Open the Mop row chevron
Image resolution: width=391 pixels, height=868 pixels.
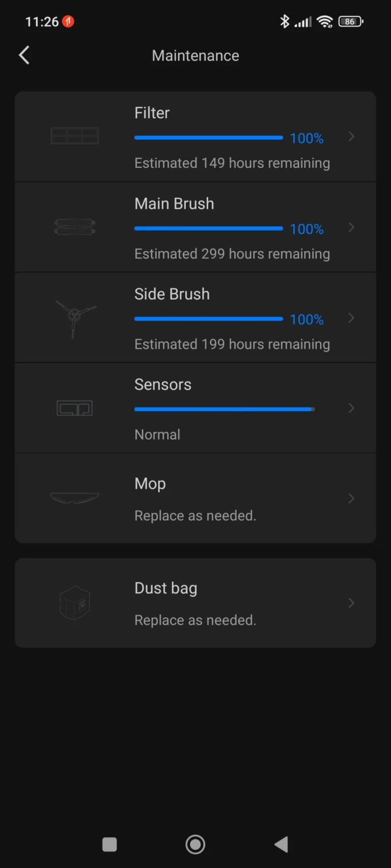point(351,499)
